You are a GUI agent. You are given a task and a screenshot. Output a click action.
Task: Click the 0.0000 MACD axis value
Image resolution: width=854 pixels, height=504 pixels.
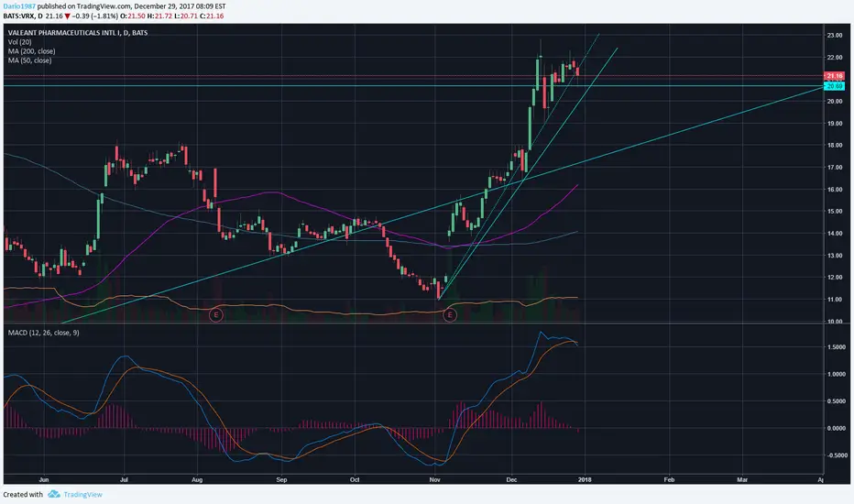click(836, 428)
